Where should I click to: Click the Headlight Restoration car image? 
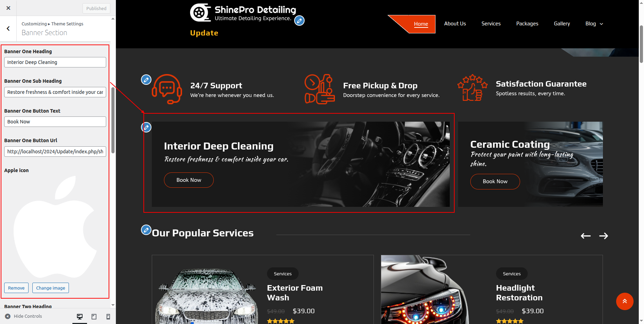[425, 290]
